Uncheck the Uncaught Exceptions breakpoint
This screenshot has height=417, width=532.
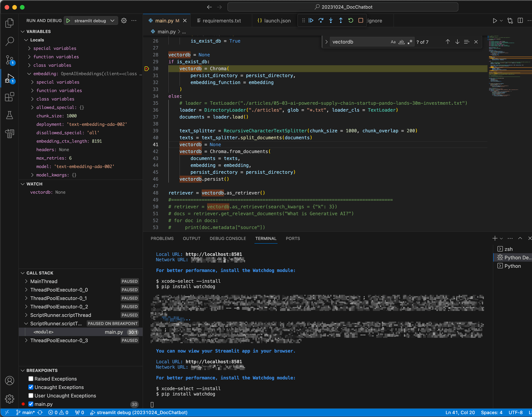tap(31, 387)
